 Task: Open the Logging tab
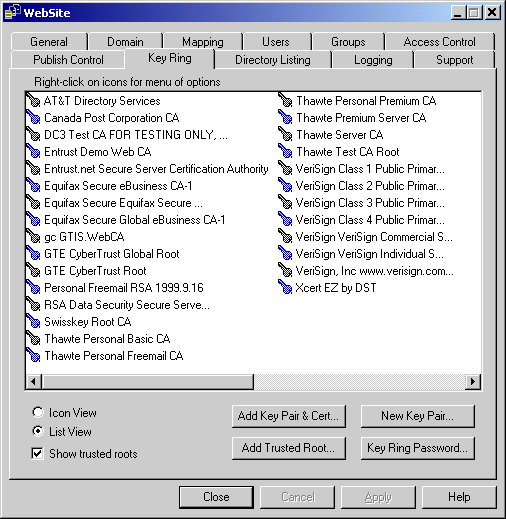point(373,60)
